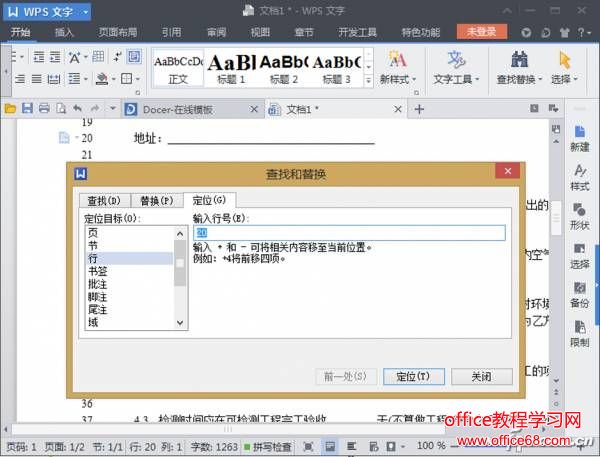Switch to the 开始 ribbon tab
The width and height of the screenshot is (600, 457).
tap(20, 32)
